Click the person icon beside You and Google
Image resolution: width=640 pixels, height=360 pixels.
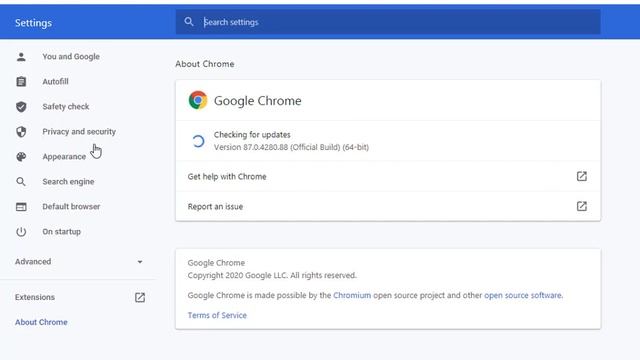[x=21, y=57]
